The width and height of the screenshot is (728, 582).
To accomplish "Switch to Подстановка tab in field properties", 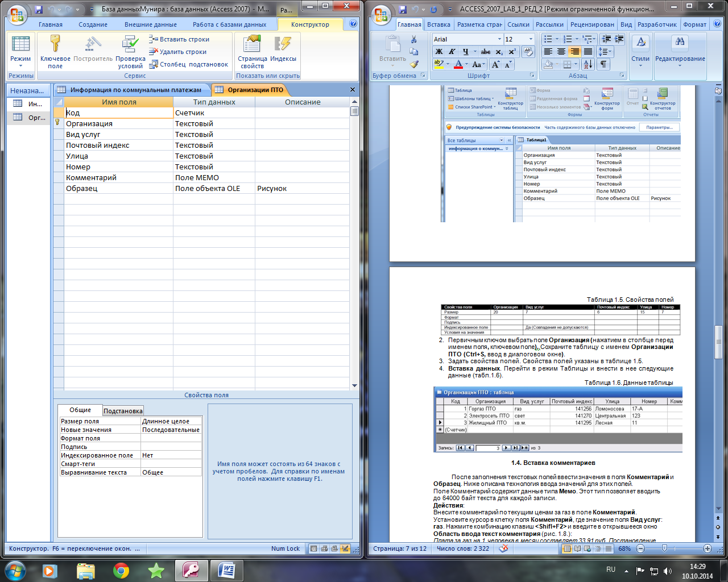I will pyautogui.click(x=123, y=410).
